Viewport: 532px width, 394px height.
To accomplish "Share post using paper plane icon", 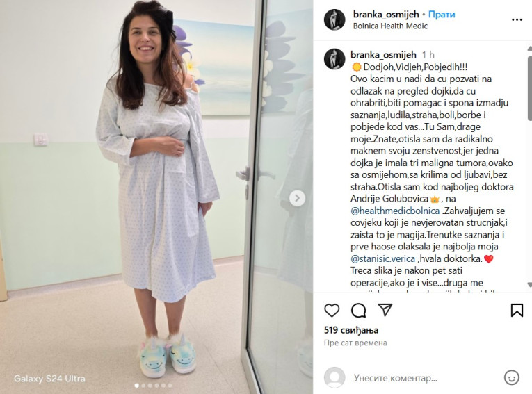I will coord(385,310).
